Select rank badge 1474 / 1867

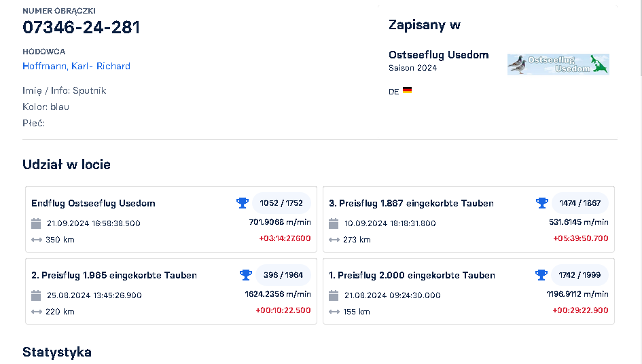(579, 203)
